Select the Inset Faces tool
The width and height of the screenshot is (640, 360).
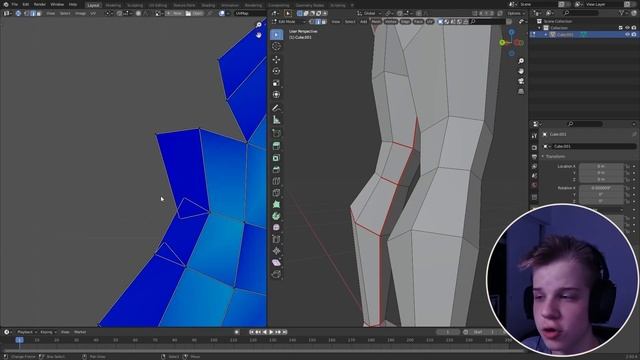[x=276, y=158]
